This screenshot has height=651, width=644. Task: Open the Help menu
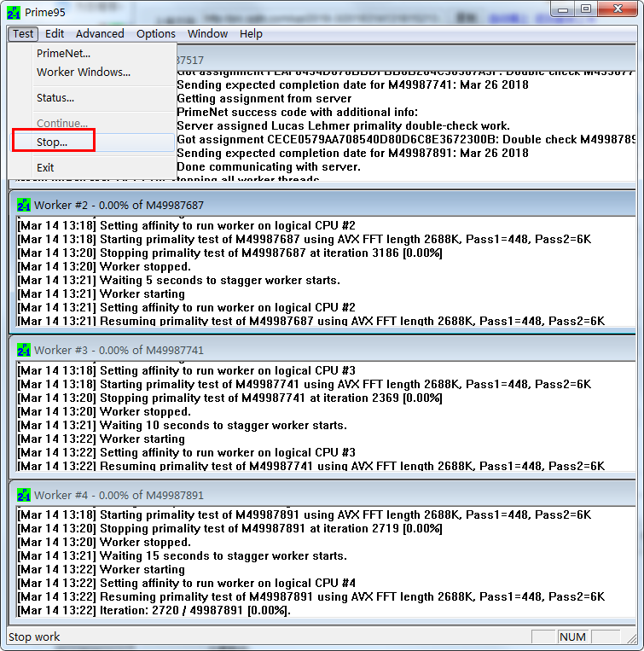coord(251,33)
